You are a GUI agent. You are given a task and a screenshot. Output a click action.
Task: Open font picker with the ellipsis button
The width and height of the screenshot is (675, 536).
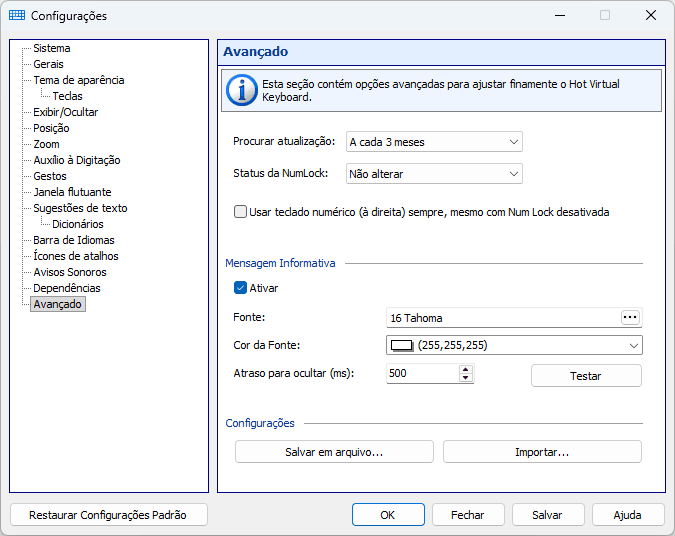[x=630, y=317]
